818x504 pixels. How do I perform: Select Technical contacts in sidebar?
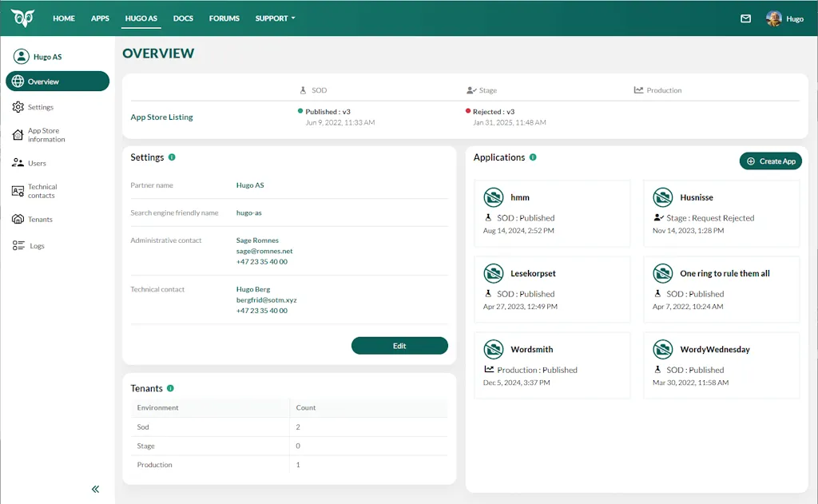pos(42,191)
